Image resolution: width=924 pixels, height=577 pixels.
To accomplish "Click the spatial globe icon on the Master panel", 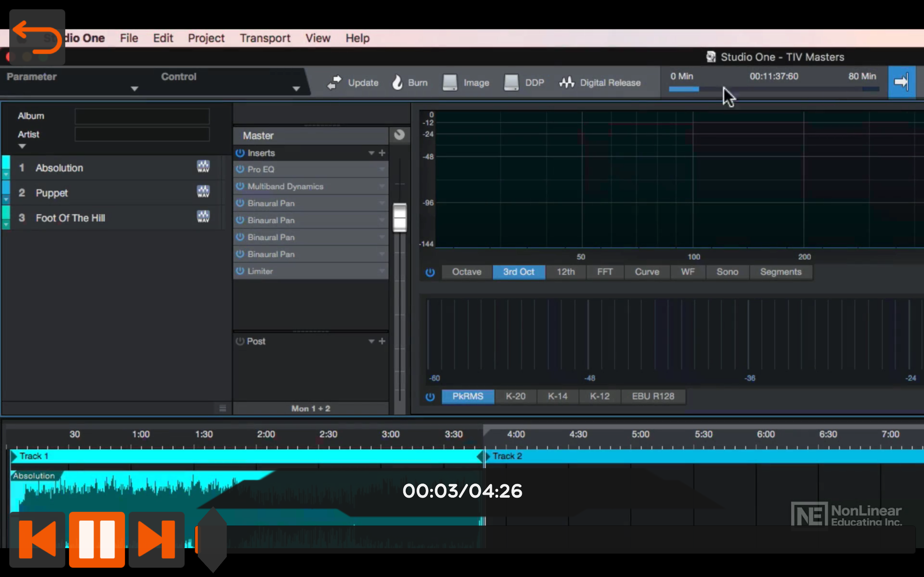I will 400,135.
